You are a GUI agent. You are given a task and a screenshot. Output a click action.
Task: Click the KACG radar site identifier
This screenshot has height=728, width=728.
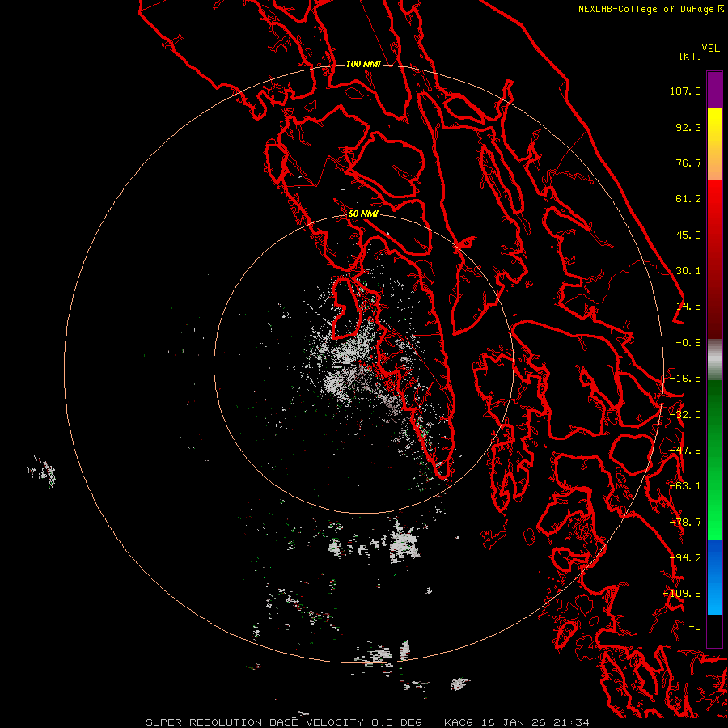pyautogui.click(x=459, y=722)
